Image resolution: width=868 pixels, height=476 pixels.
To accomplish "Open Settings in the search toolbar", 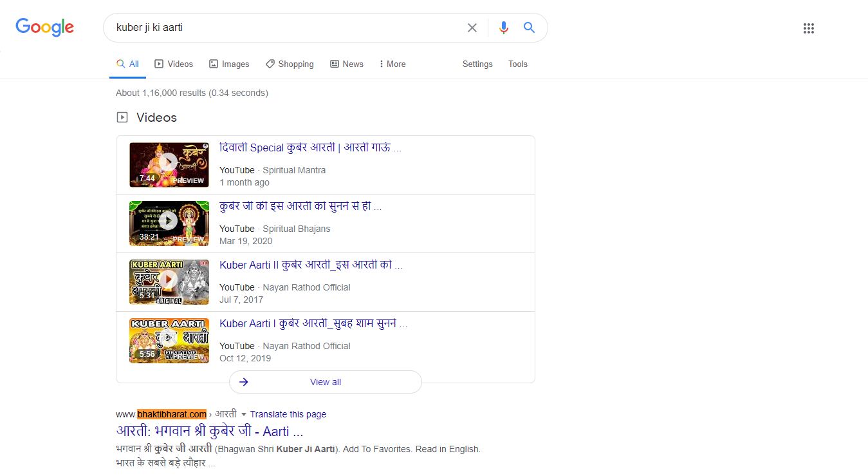I will (477, 64).
